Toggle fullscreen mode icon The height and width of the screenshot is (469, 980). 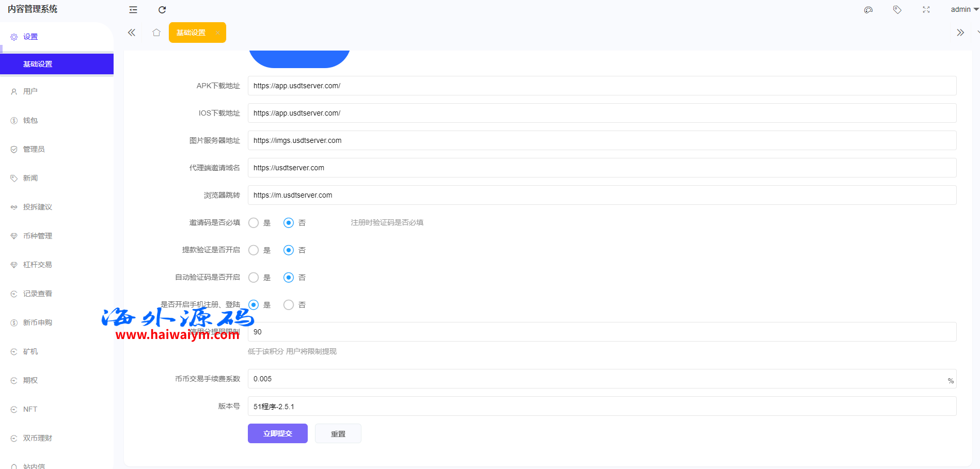click(926, 10)
